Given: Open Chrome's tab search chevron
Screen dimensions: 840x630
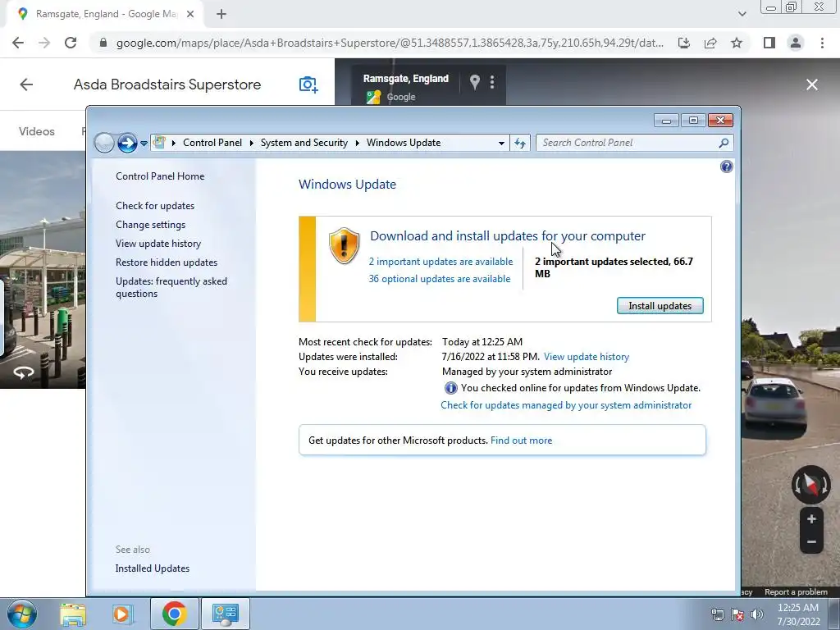Looking at the screenshot, I should pos(742,14).
